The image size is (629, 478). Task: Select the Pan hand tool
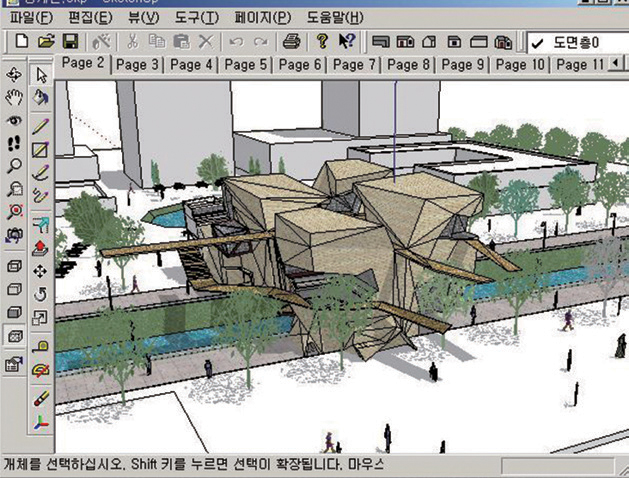[14, 98]
